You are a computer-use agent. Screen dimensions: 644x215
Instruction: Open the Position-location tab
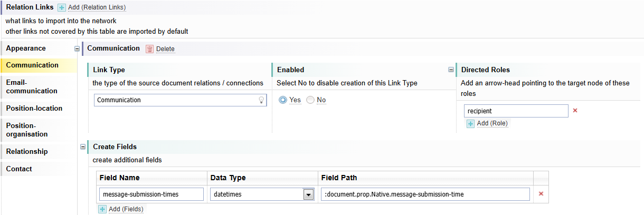[34, 109]
